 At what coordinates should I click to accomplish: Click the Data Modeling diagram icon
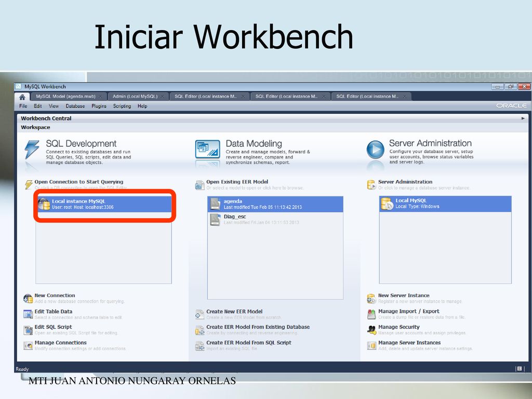(x=207, y=149)
